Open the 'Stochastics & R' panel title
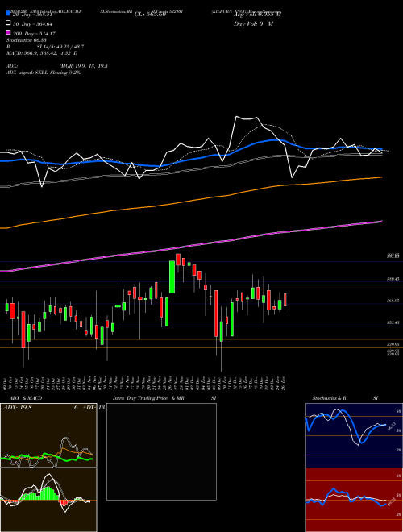 tap(329, 398)
